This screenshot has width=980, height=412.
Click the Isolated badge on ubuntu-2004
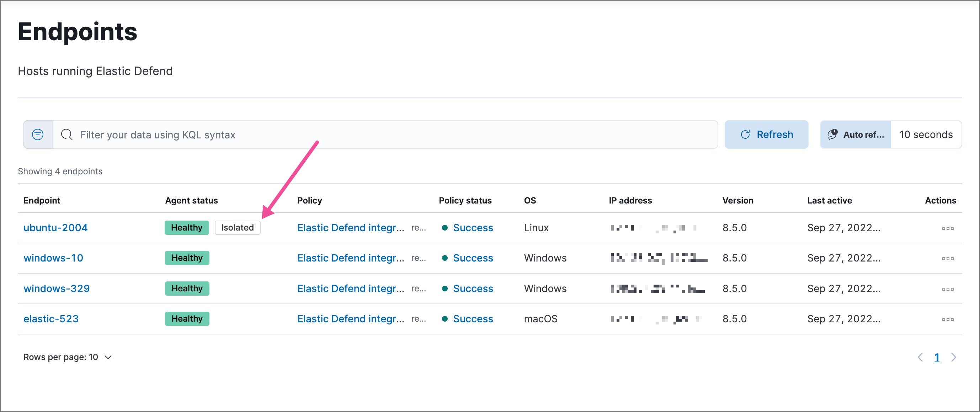pos(237,228)
